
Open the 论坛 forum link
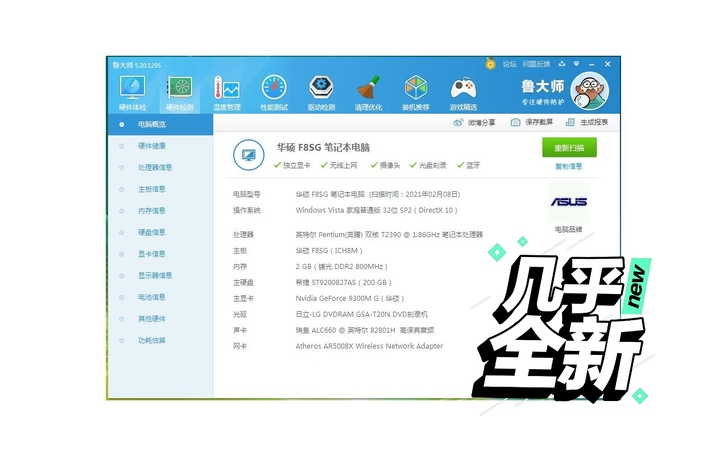pos(509,64)
